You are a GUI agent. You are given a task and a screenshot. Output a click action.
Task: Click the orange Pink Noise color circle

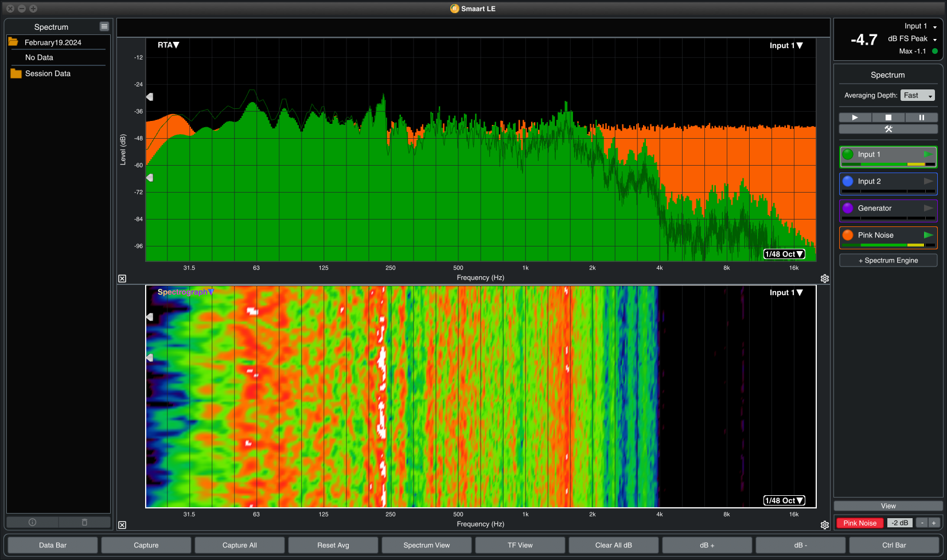[x=848, y=235]
